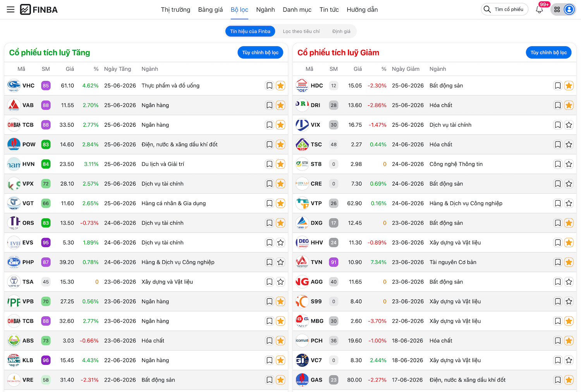The height and width of the screenshot is (392, 581).
Task: Click the ABS company logo
Action: click(14, 340)
